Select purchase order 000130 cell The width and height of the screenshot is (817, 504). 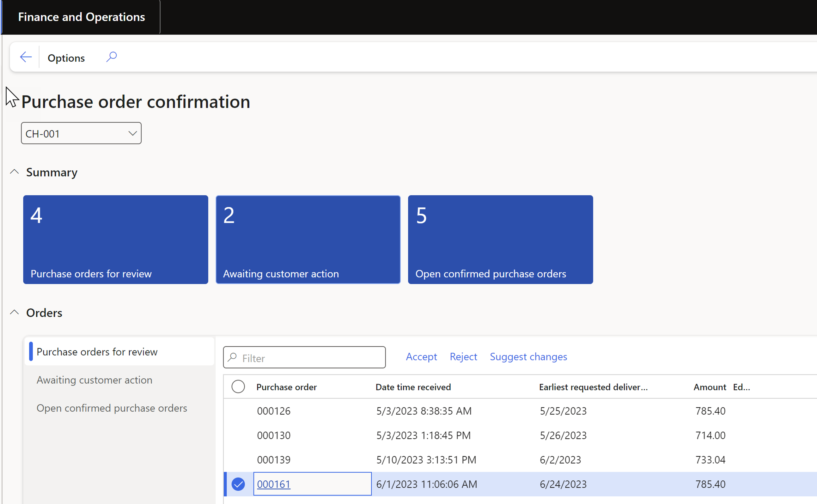tap(274, 435)
